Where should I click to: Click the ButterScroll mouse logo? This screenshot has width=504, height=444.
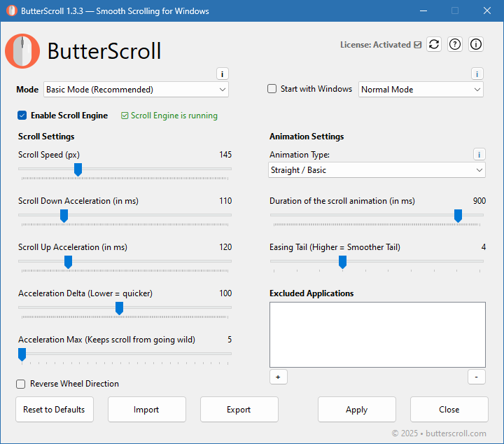(22, 51)
